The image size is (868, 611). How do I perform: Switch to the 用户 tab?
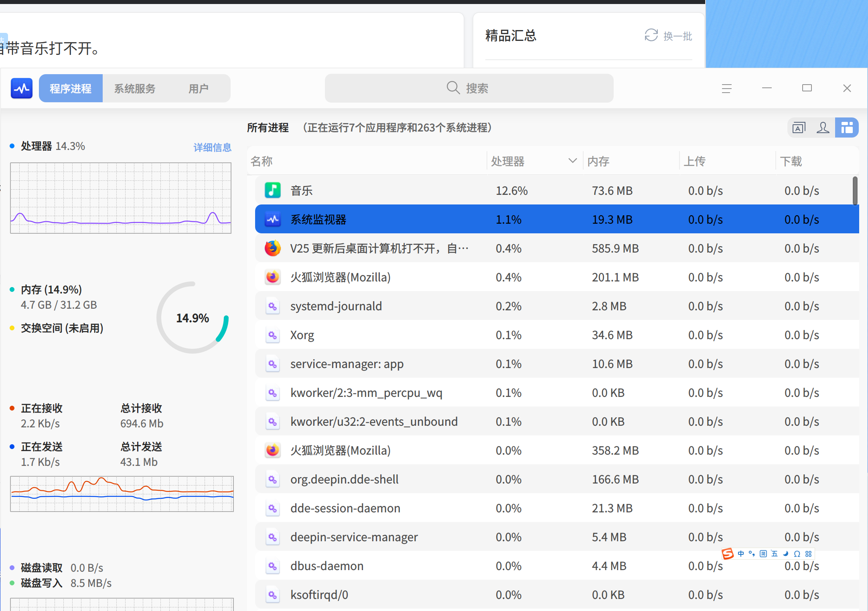point(199,88)
